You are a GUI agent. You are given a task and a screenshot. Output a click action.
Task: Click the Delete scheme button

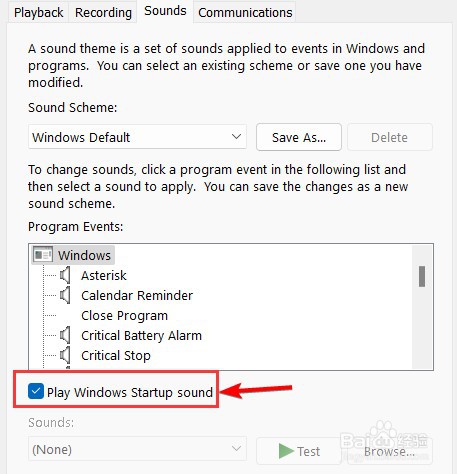(x=390, y=137)
